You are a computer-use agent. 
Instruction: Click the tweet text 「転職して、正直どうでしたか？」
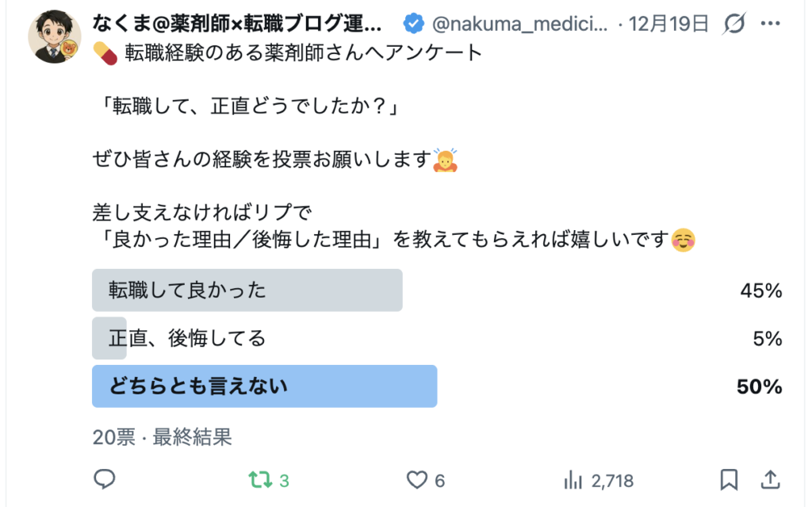pyautogui.click(x=245, y=105)
